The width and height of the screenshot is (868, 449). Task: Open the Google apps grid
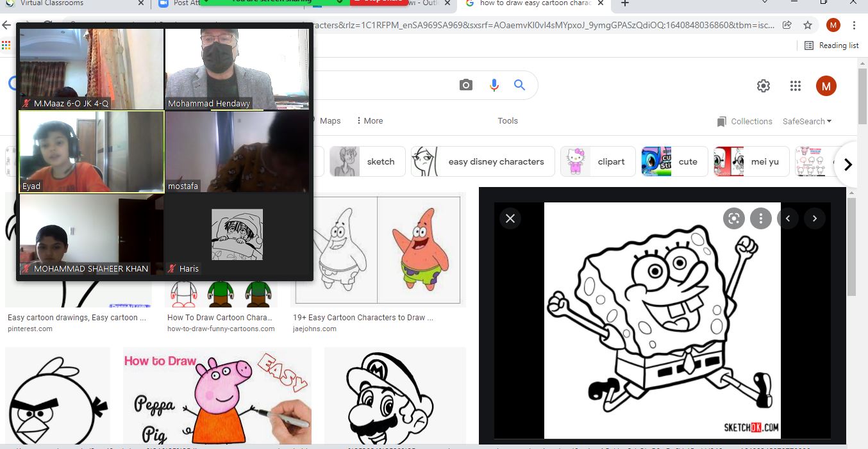pyautogui.click(x=796, y=86)
